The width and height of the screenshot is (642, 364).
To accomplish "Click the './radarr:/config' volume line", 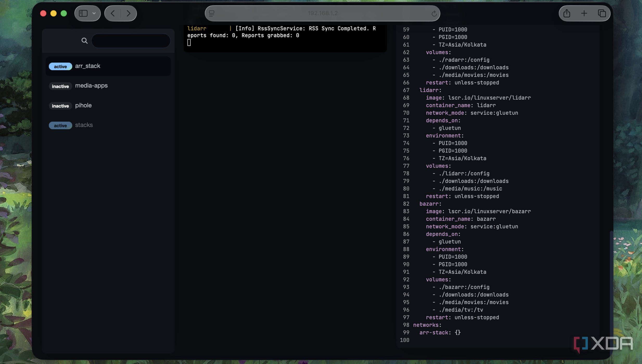I will point(461,60).
